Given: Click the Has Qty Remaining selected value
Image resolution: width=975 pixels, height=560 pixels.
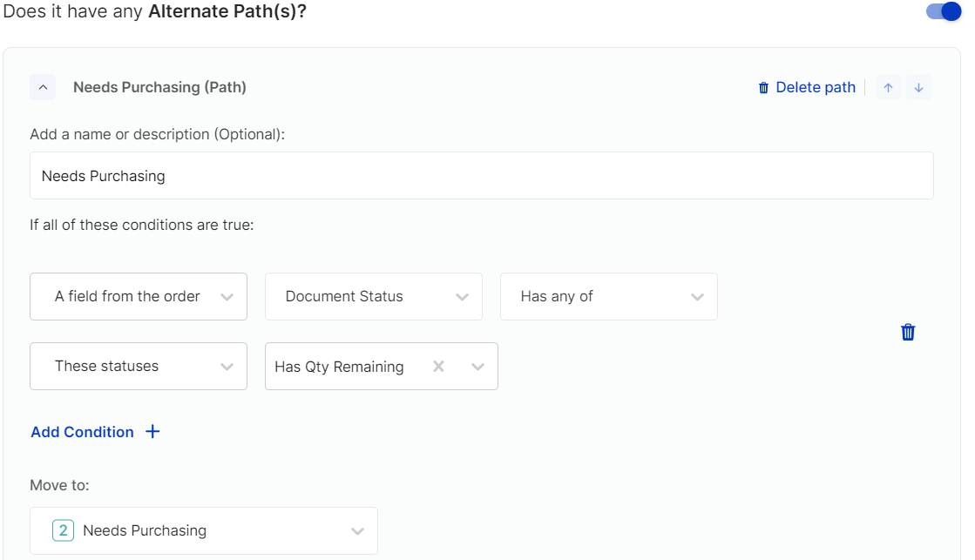Looking at the screenshot, I should [339, 367].
